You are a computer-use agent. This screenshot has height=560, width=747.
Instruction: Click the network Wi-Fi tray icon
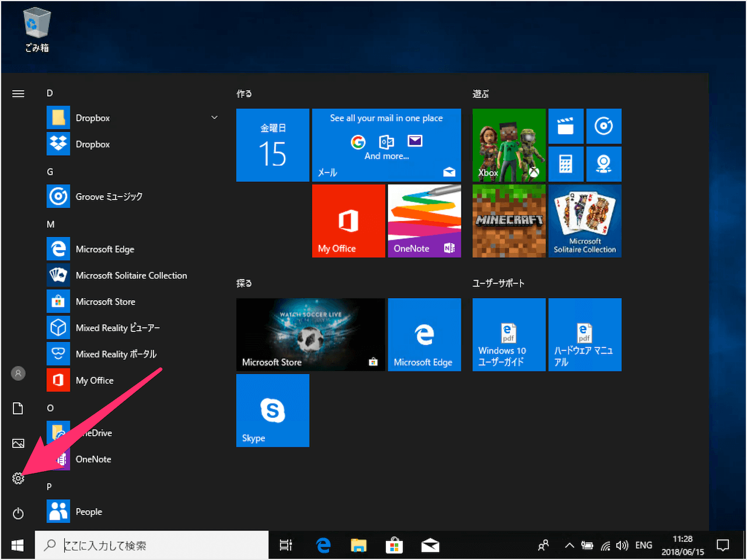click(606, 546)
